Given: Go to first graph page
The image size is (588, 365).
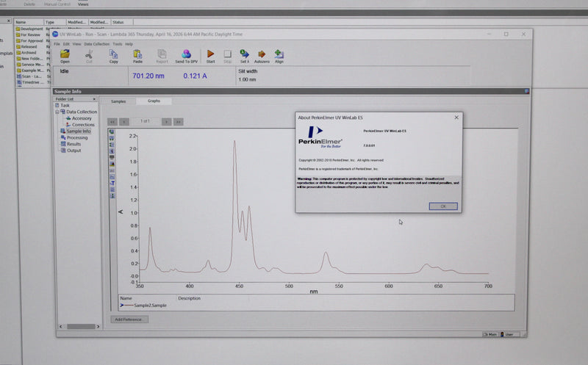Looking at the screenshot, I should (112, 121).
